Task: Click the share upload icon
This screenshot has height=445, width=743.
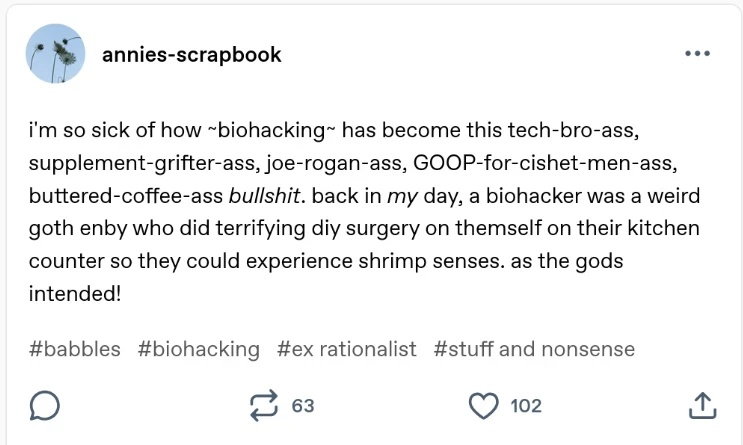Action: tap(703, 405)
